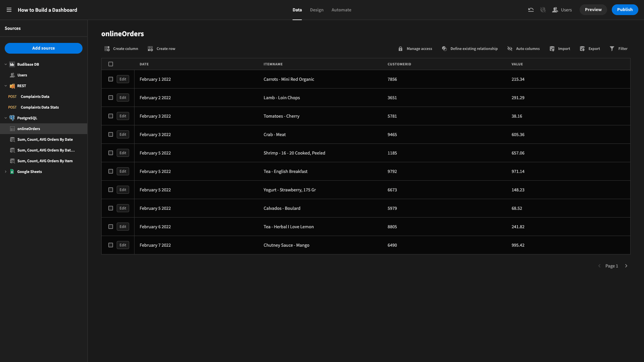Click the Create column icon

107,49
